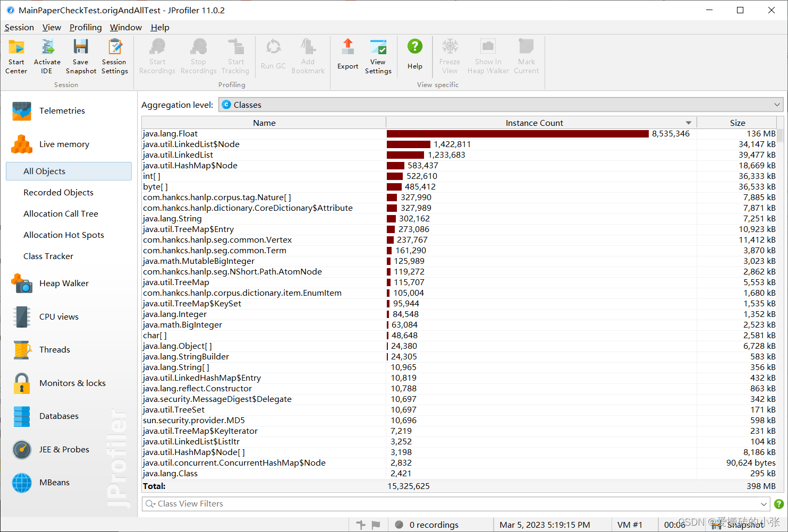This screenshot has width=788, height=532.
Task: Select Class Tracker view
Action: [48, 256]
